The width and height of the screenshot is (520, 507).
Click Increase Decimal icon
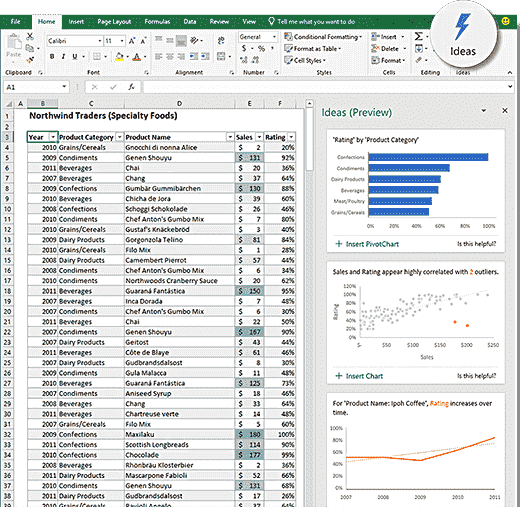tap(244, 60)
